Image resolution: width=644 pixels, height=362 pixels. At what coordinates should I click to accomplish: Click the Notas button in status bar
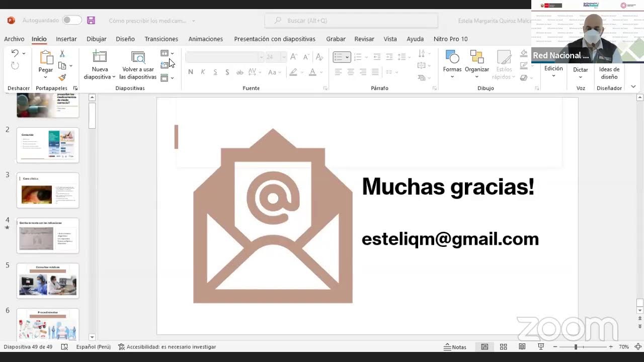455,347
